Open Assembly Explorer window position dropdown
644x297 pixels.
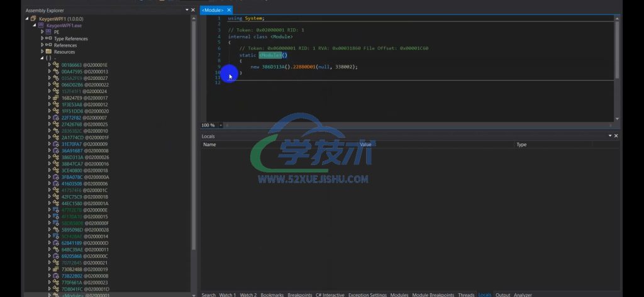[187, 10]
